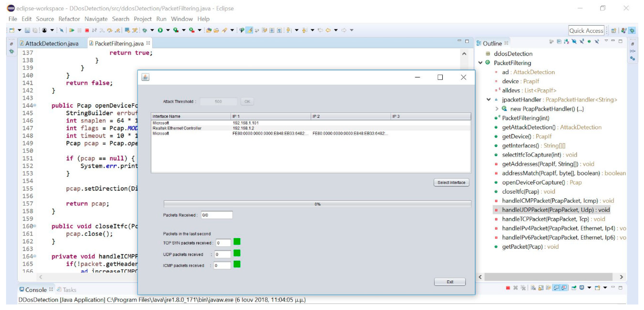Expand new PcapPacketHandler() node in Outline

click(497, 109)
